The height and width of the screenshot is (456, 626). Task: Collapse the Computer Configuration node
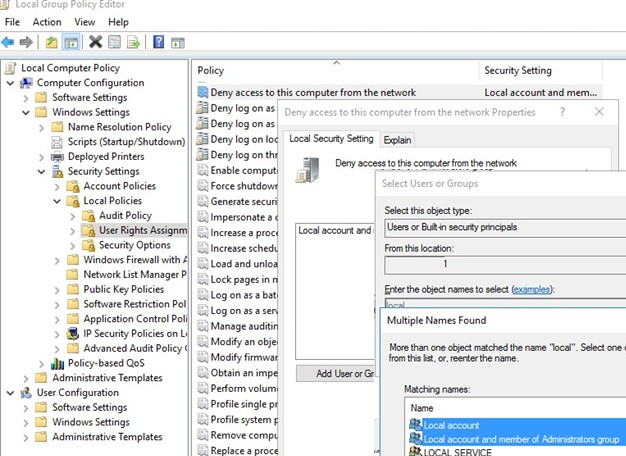tap(10, 83)
